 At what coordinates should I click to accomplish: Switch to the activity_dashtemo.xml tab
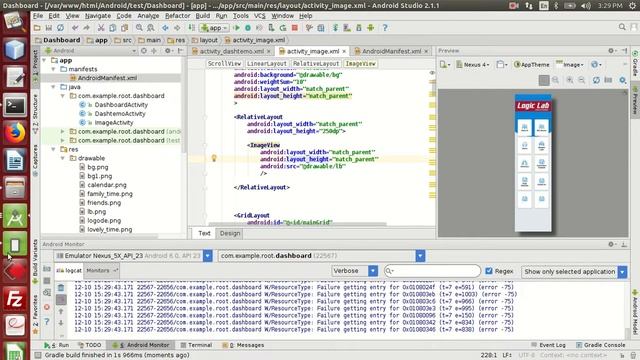tap(231, 51)
